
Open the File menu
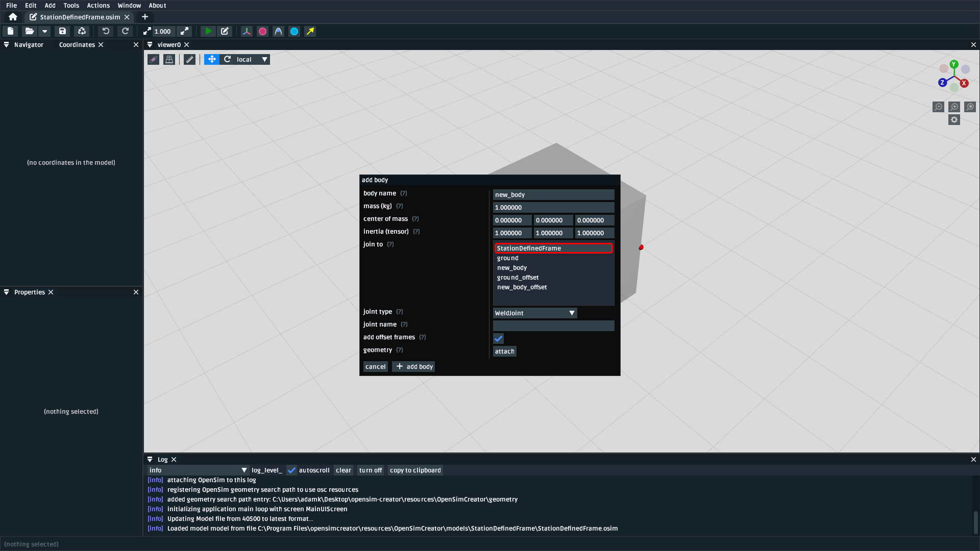tap(11, 5)
